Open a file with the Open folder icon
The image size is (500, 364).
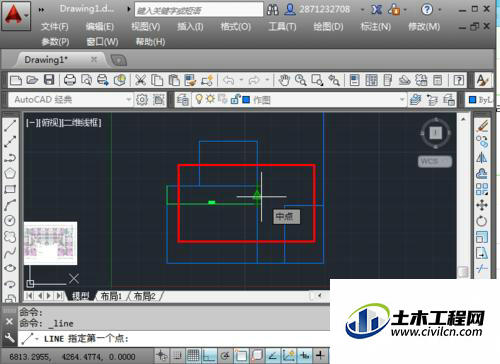click(32, 80)
